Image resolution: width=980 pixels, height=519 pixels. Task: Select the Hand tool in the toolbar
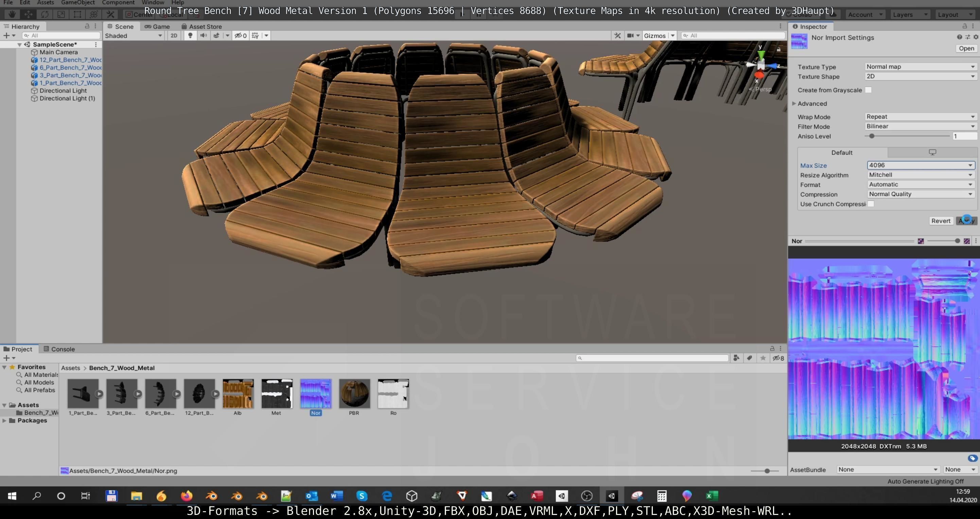[x=12, y=15]
